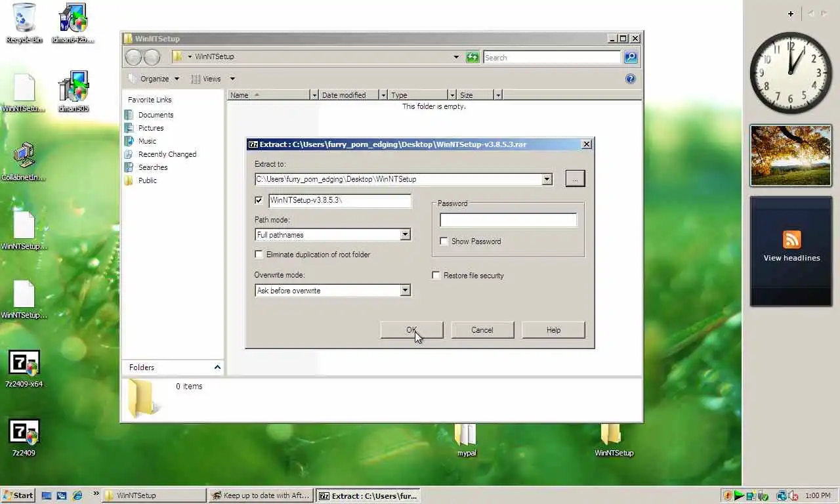Click the Switch between windows quick launch icon
Image resolution: width=840 pixels, height=504 pixels.
point(62,495)
